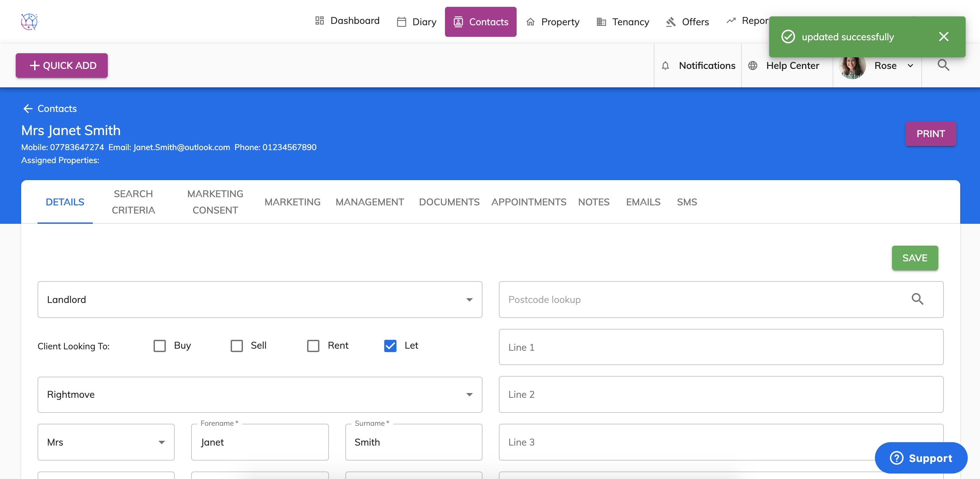
Task: Tick the Buy checkbox
Action: pyautogui.click(x=160, y=346)
